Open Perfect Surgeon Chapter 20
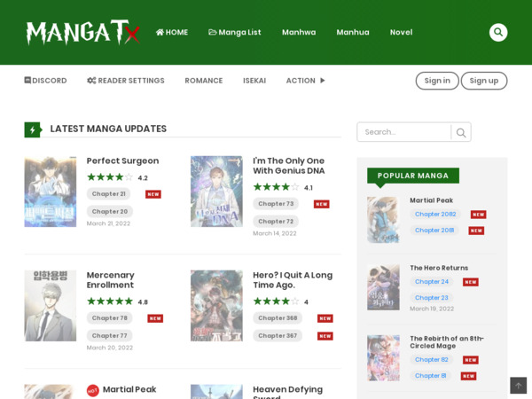The width and height of the screenshot is (532, 399). [110, 211]
